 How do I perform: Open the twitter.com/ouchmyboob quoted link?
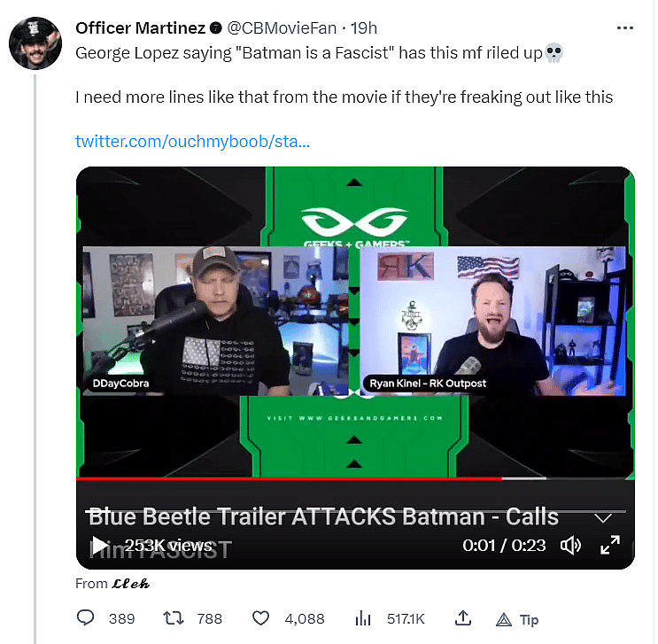(x=192, y=142)
